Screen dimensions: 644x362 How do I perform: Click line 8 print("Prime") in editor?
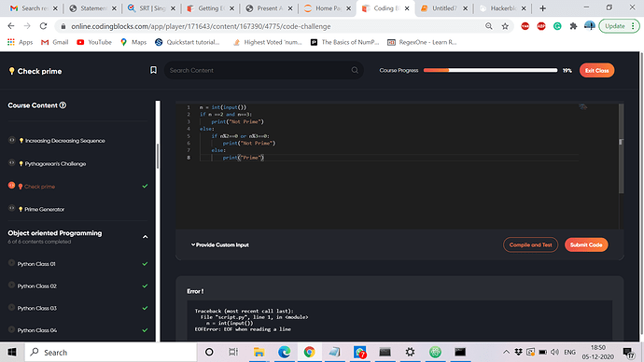pyautogui.click(x=244, y=158)
